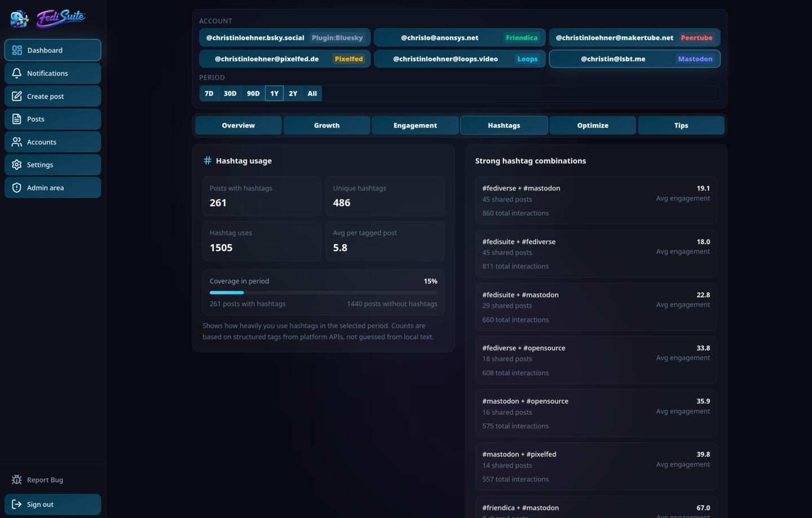The image size is (812, 518).
Task: Click the Unique hashtags 486 card
Action: click(x=385, y=196)
